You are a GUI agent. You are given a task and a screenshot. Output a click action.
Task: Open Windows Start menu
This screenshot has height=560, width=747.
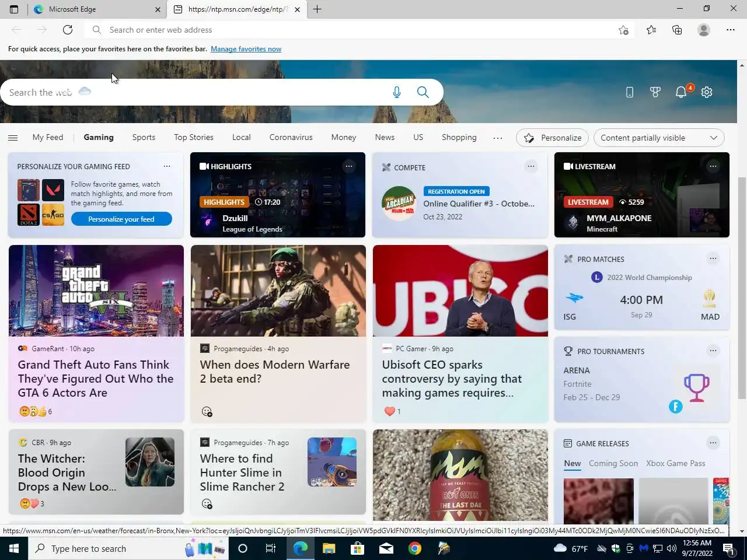pos(14,548)
